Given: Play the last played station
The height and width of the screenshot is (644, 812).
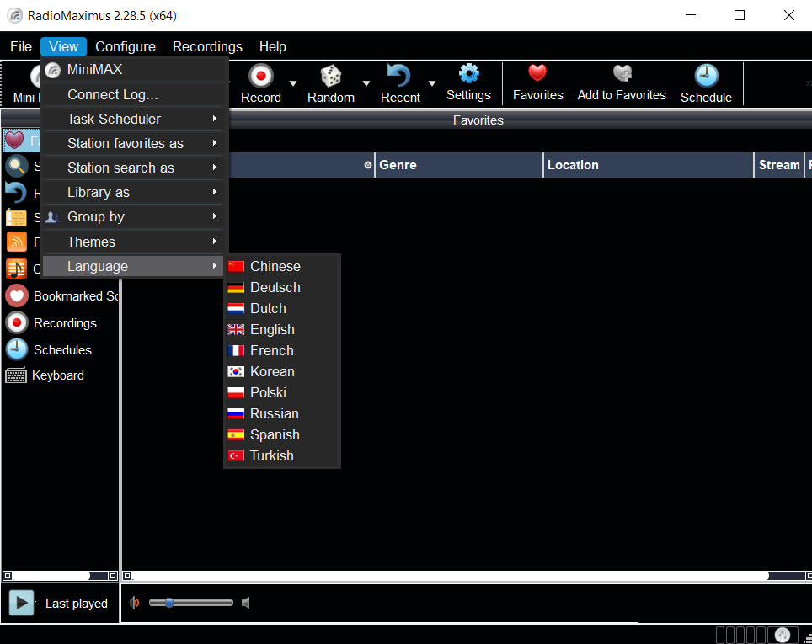Looking at the screenshot, I should (x=21, y=603).
